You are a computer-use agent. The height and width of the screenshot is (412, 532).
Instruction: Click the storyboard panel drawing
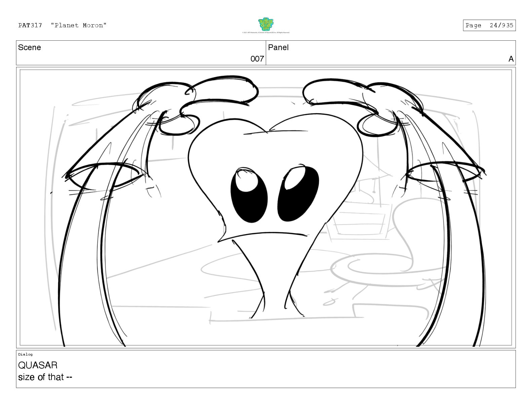(266, 208)
